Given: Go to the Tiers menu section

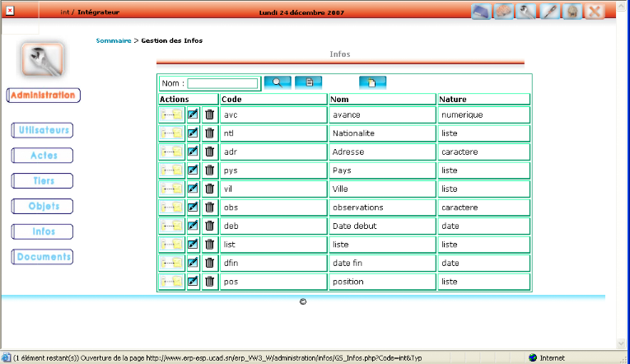Looking at the screenshot, I should click(x=42, y=180).
